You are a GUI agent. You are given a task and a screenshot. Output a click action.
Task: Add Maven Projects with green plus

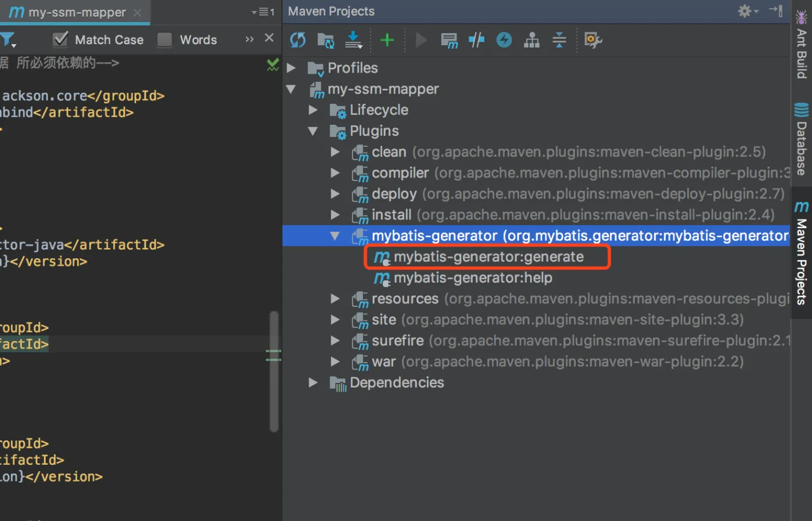387,40
